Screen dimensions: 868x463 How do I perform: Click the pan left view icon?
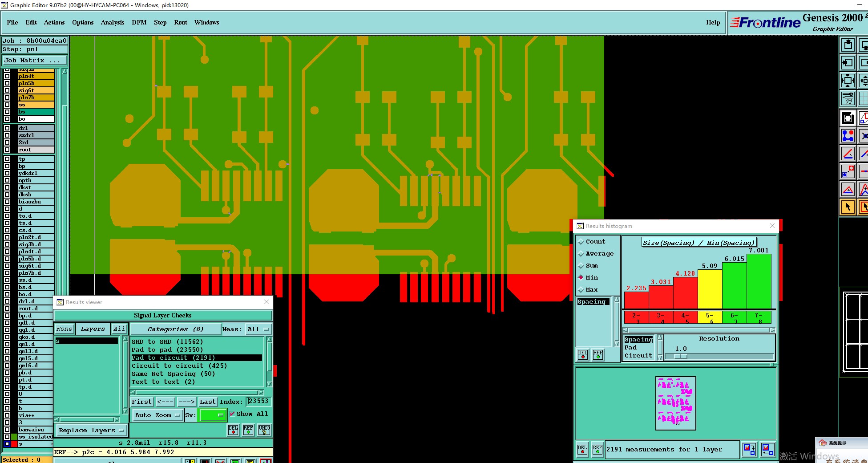[x=848, y=63]
